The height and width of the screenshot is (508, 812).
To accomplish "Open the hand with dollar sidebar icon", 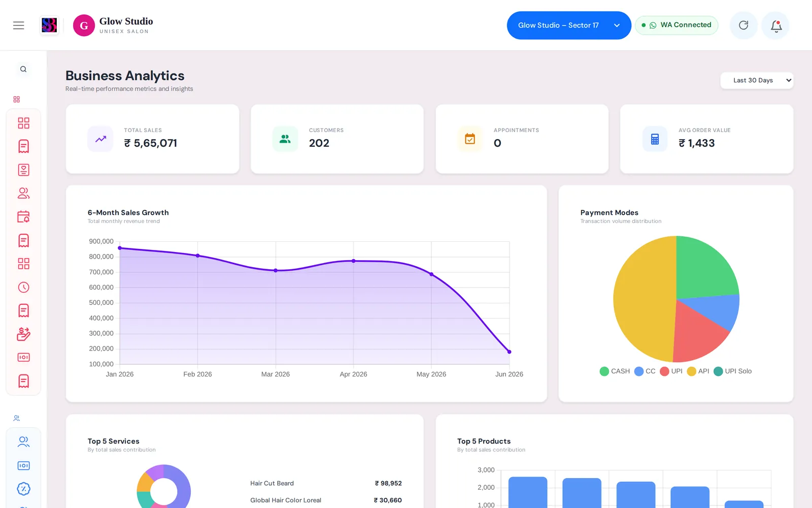I will [x=23, y=334].
